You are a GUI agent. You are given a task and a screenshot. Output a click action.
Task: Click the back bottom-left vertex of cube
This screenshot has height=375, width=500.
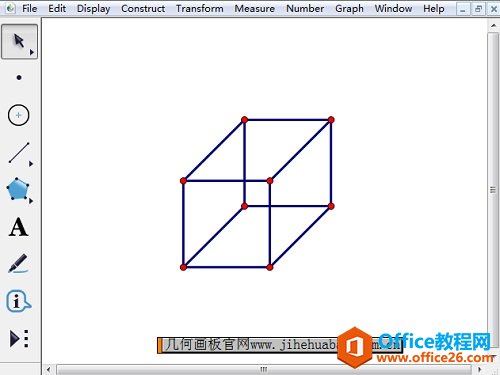pos(244,206)
